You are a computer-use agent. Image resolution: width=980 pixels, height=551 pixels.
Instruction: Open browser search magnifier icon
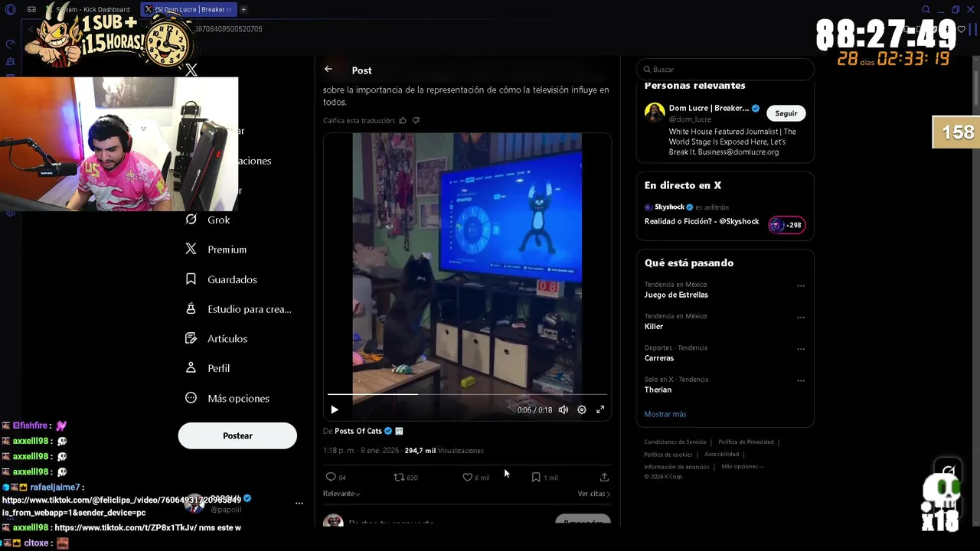(x=926, y=9)
